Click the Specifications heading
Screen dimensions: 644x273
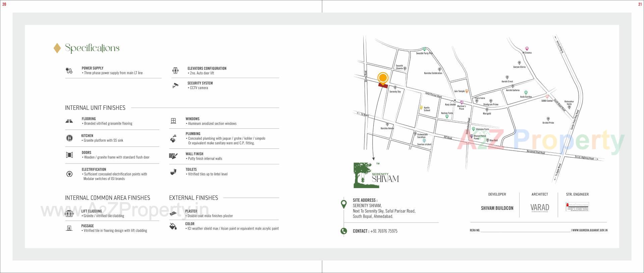click(92, 48)
